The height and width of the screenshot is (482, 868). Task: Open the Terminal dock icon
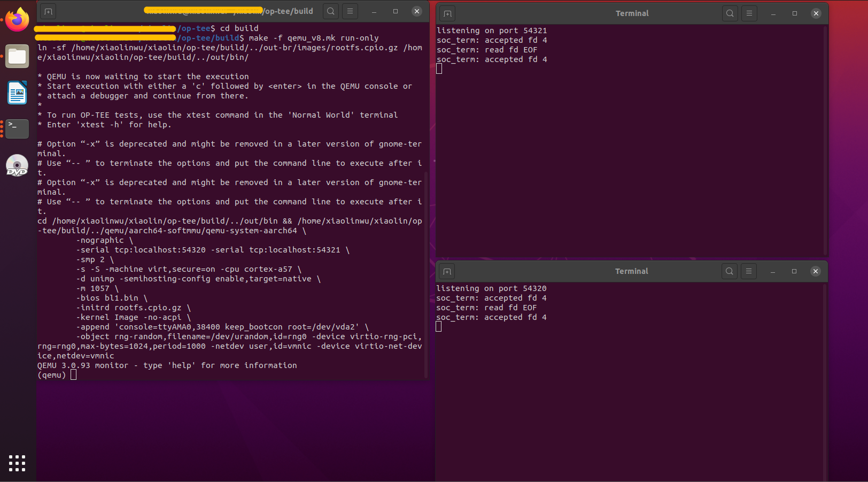click(17, 129)
